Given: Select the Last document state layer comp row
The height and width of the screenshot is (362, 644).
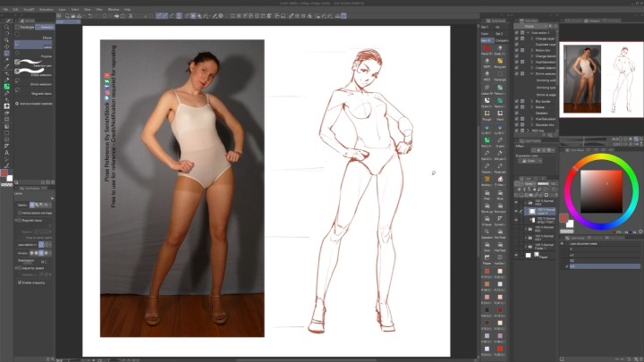Looking at the screenshot, I should pos(600,243).
